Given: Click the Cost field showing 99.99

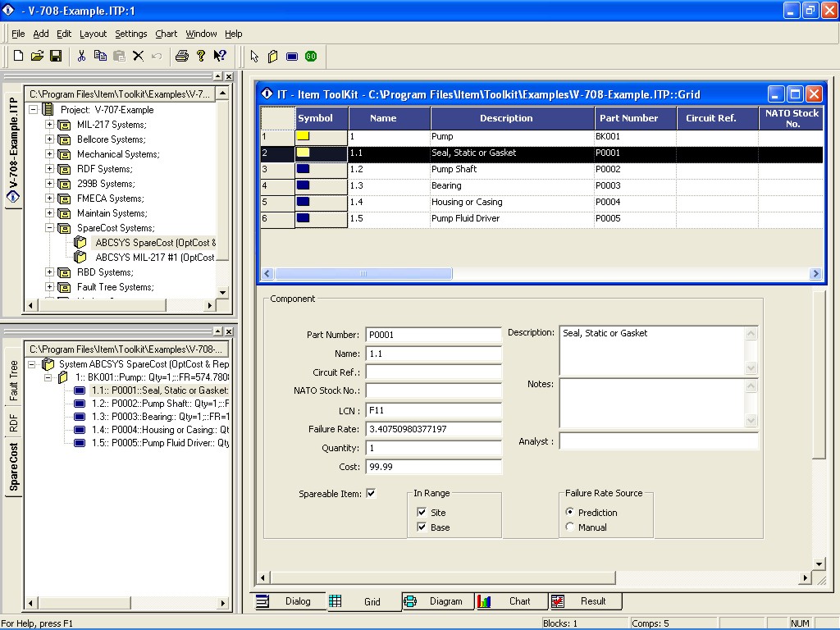Looking at the screenshot, I should (x=433, y=467).
